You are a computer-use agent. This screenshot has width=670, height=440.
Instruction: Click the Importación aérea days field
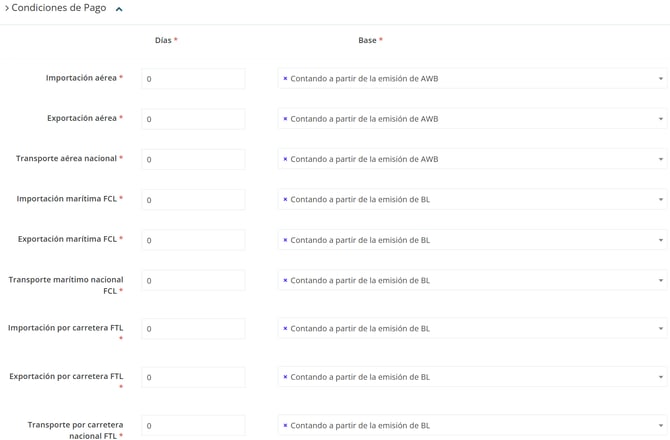pyautogui.click(x=193, y=79)
